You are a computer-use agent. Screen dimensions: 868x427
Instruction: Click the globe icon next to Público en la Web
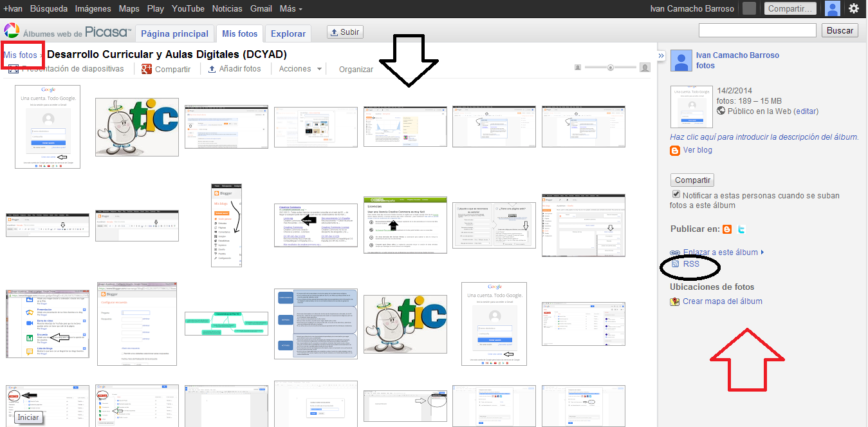tap(721, 111)
